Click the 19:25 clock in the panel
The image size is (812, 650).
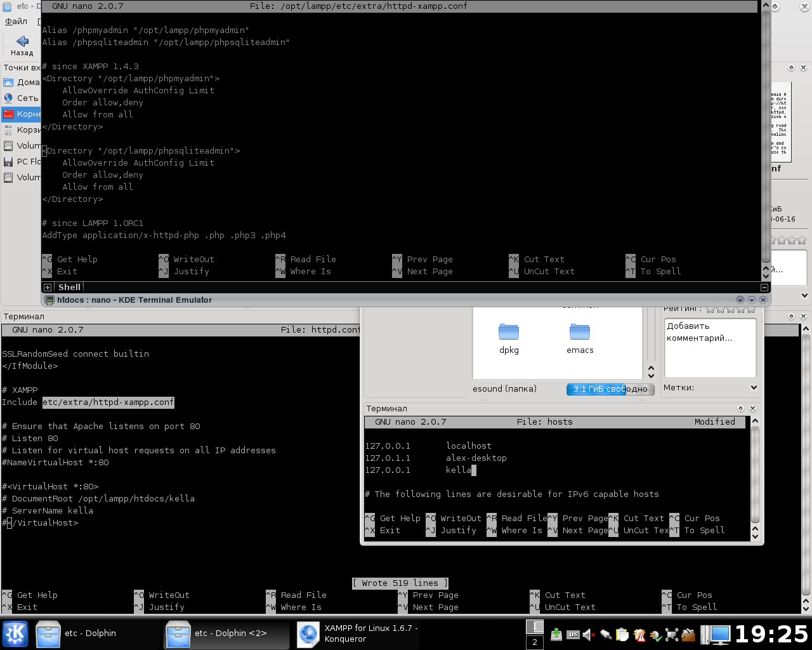pyautogui.click(x=771, y=634)
